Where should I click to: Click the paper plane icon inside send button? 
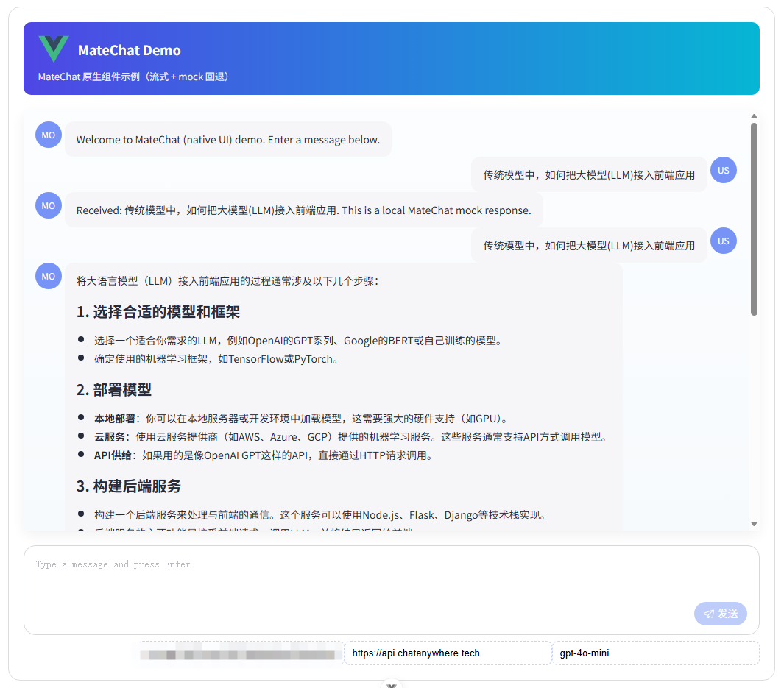coord(708,613)
